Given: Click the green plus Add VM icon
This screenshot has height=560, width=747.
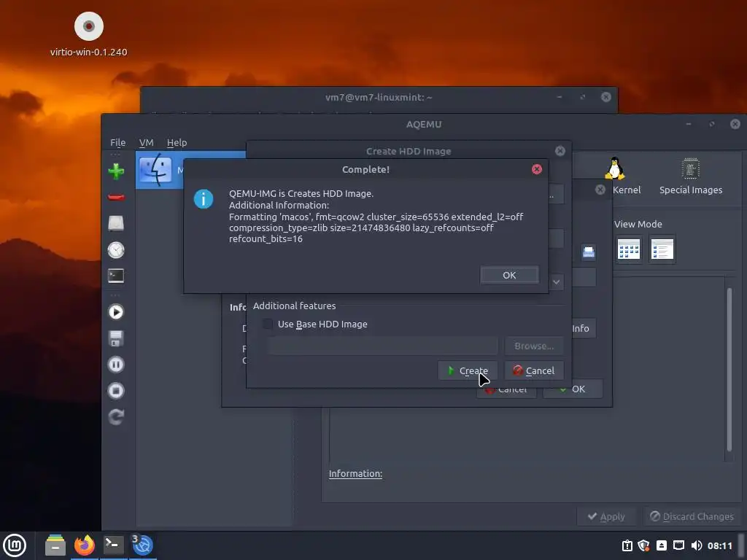Looking at the screenshot, I should click(116, 171).
